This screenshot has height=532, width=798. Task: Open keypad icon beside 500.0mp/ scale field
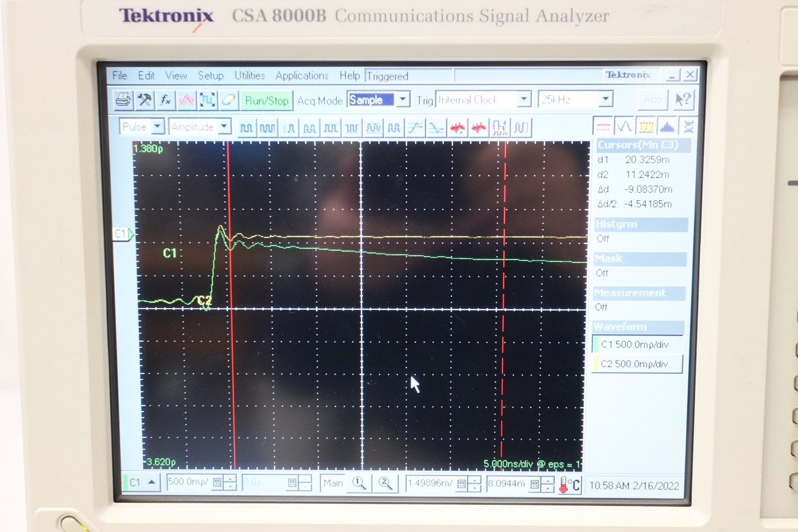coord(217,482)
